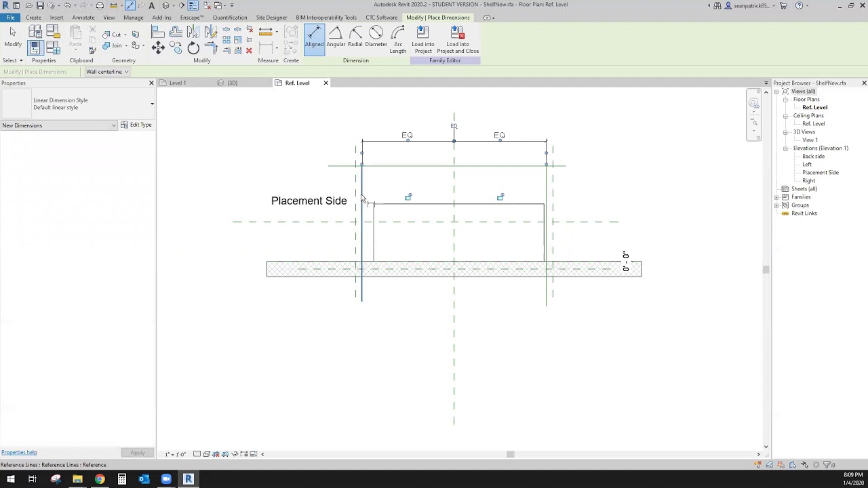The width and height of the screenshot is (868, 488).
Task: Click Load into Project and Close
Action: [458, 39]
